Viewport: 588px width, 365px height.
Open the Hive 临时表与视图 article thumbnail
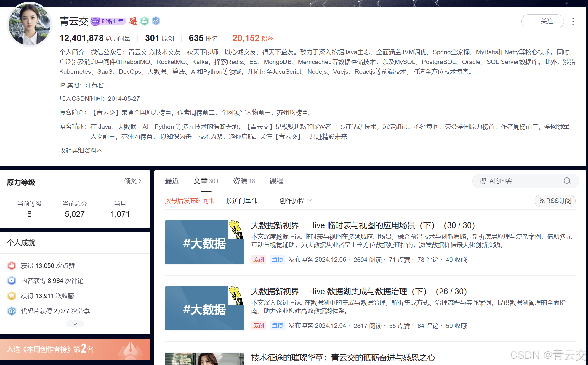pyautogui.click(x=204, y=242)
